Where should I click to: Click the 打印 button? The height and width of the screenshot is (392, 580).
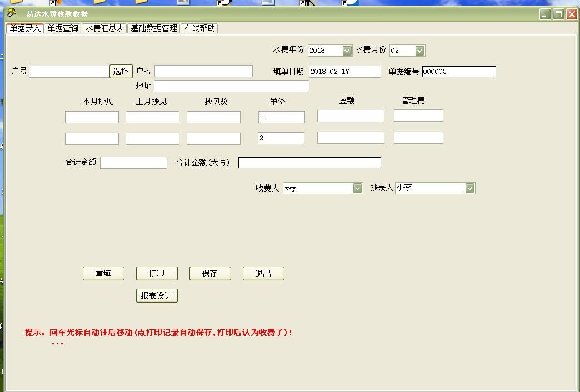click(x=157, y=274)
